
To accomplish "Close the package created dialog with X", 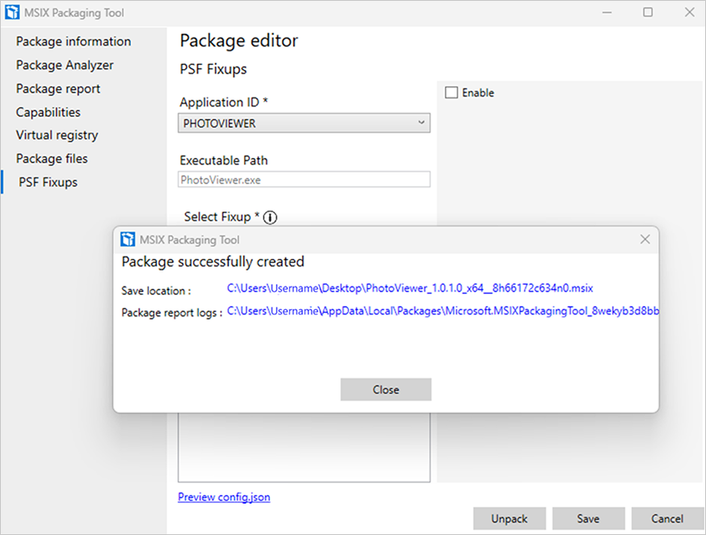I will pyautogui.click(x=645, y=240).
